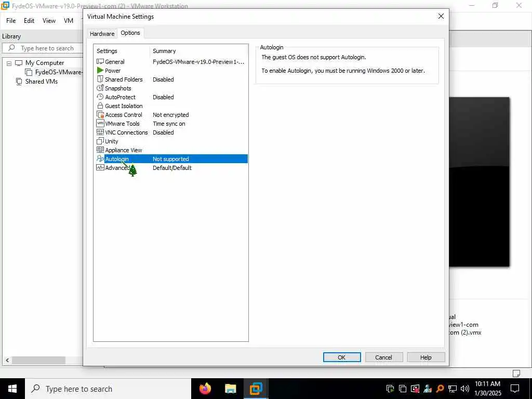Select the My Computer monitor icon

[19, 63]
